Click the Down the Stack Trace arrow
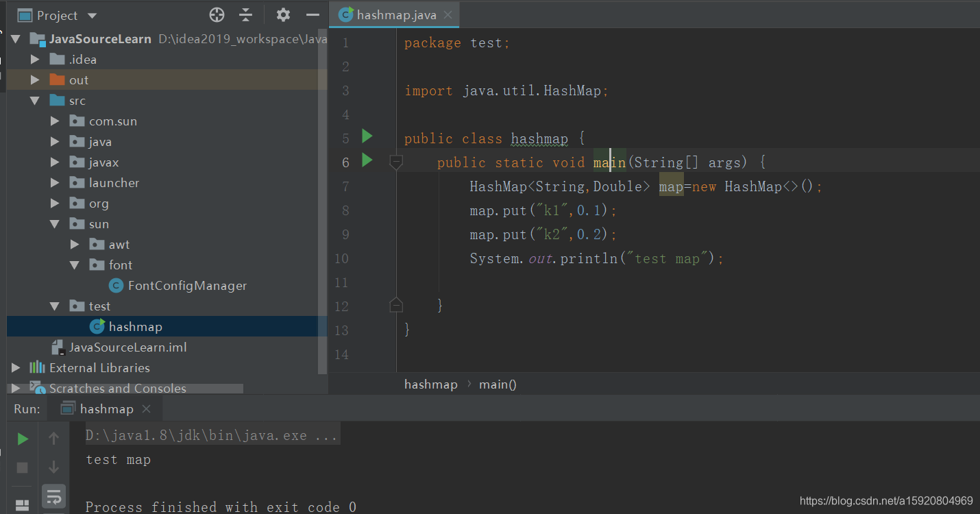Image resolution: width=980 pixels, height=514 pixels. [53, 467]
